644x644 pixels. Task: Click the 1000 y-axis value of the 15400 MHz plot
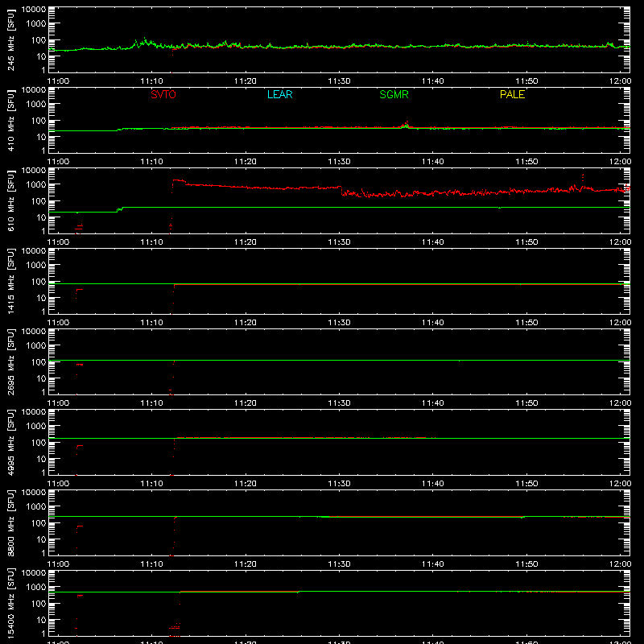pyautogui.click(x=36, y=588)
